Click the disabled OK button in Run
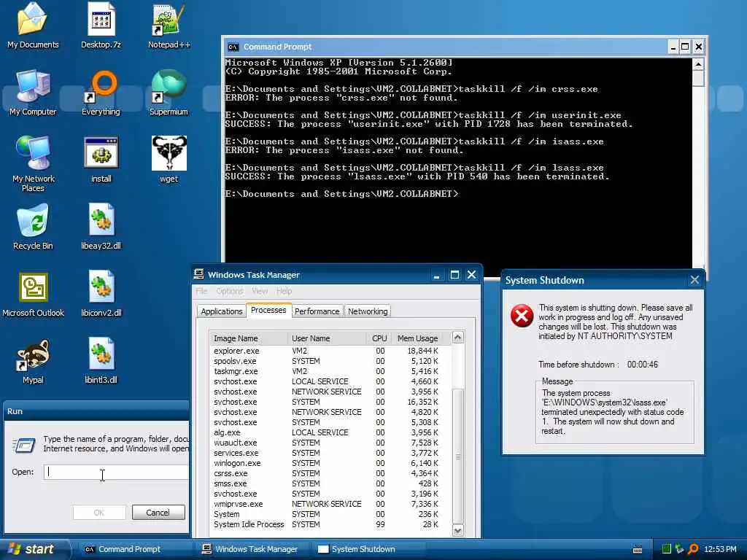Screen dimensions: 747x560 [x=99, y=513]
